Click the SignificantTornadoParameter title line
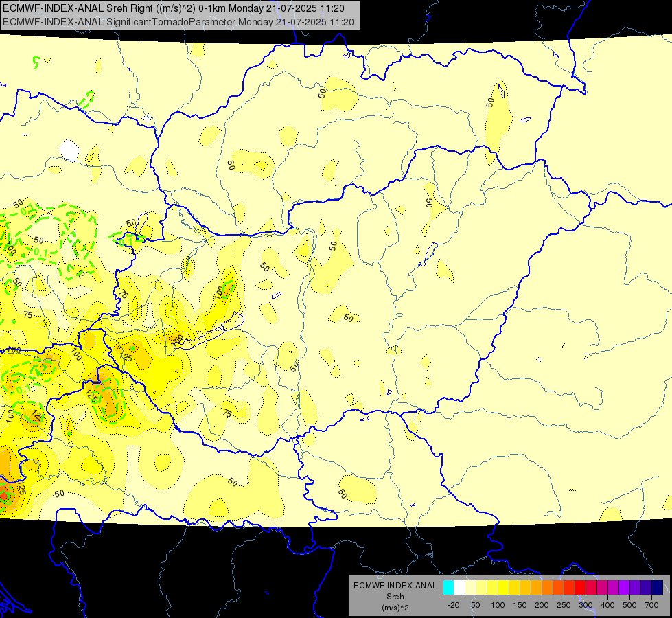 pyautogui.click(x=178, y=22)
